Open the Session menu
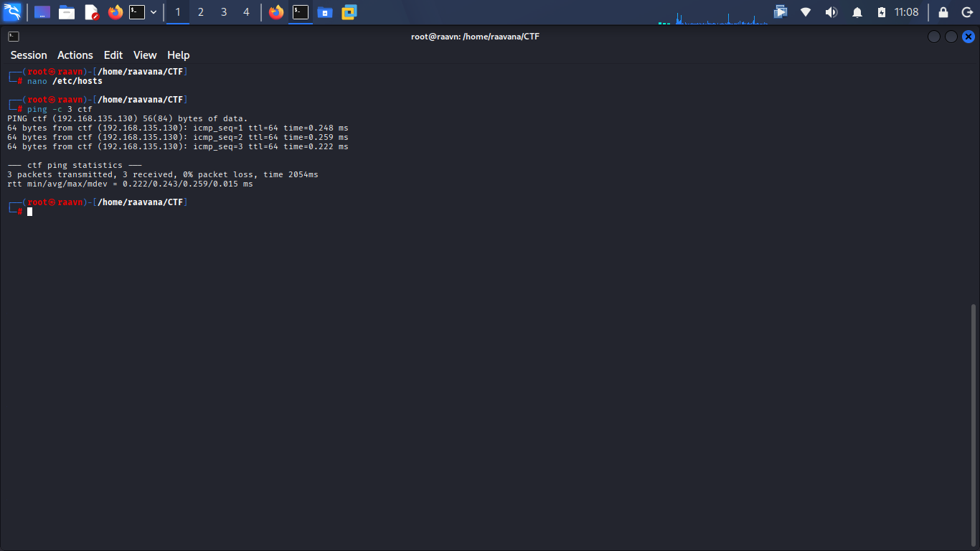This screenshot has width=980, height=551. click(29, 55)
